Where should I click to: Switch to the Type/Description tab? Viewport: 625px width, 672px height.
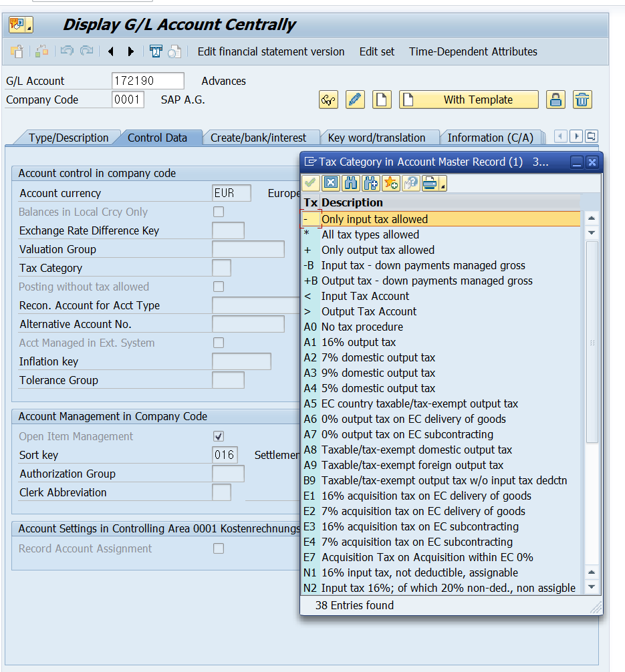[x=69, y=138]
